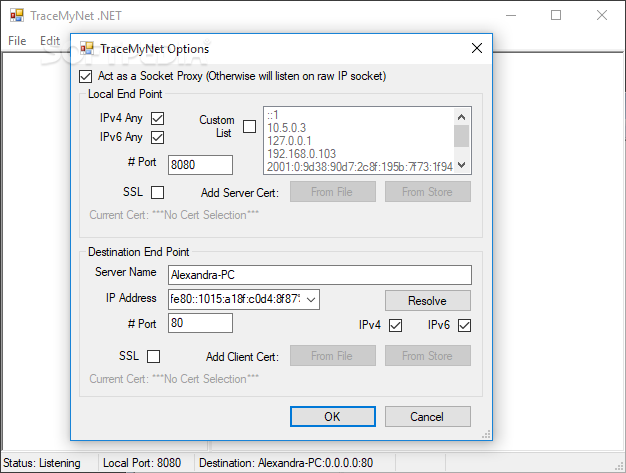Click the TraceMyNet .NET main window app icon
Image resolution: width=626 pixels, height=473 pixels.
click(17, 15)
